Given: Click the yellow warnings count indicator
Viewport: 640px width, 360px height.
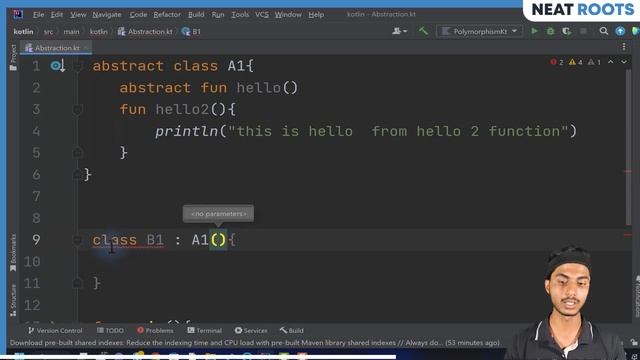Looking at the screenshot, I should (576, 62).
